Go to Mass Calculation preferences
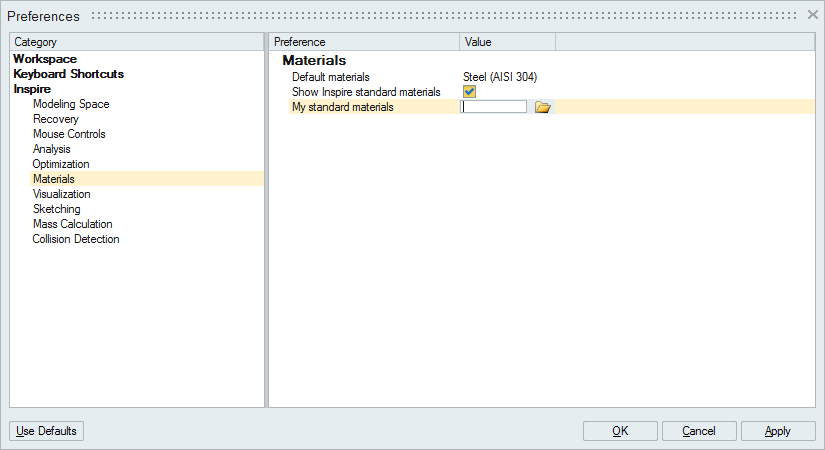 click(73, 224)
